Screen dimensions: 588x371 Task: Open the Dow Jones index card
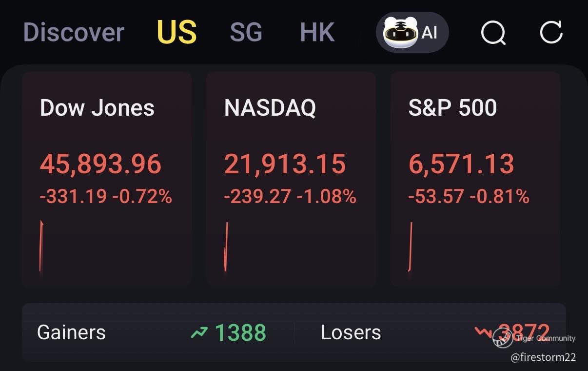(107, 179)
